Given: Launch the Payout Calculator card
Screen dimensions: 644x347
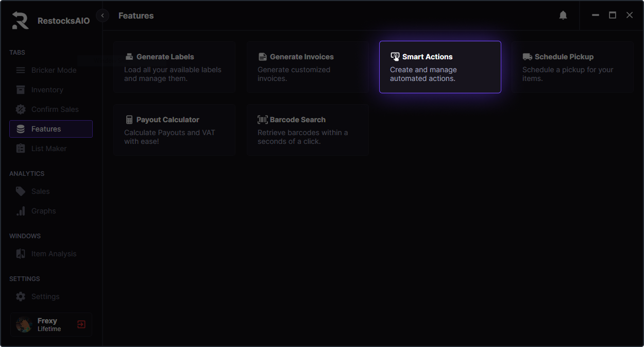Looking at the screenshot, I should click(x=175, y=130).
